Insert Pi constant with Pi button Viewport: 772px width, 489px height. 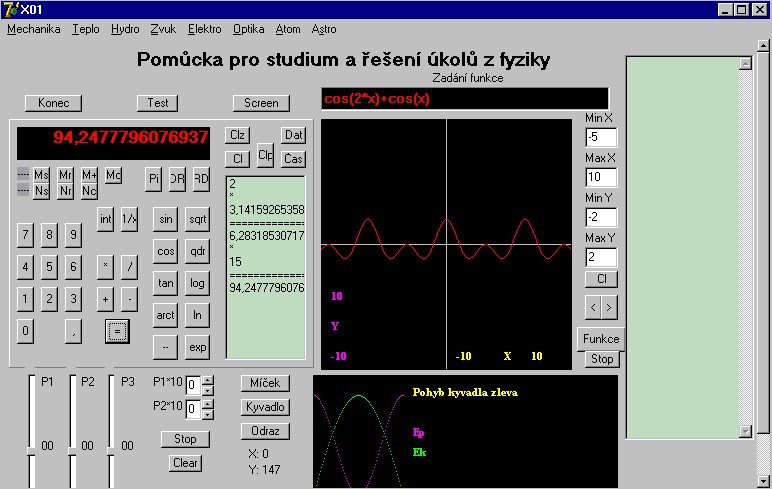pos(154,179)
